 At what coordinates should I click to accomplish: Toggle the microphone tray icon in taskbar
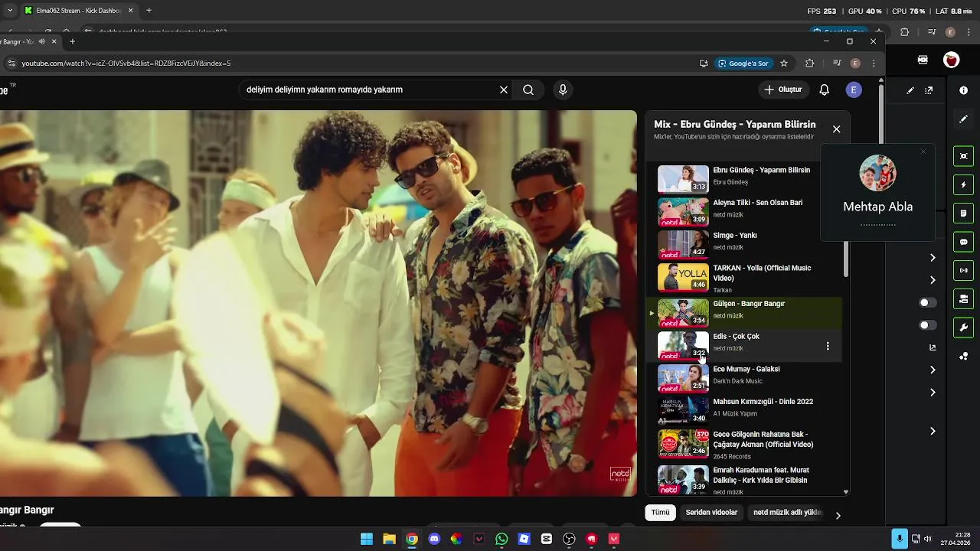pos(900,539)
